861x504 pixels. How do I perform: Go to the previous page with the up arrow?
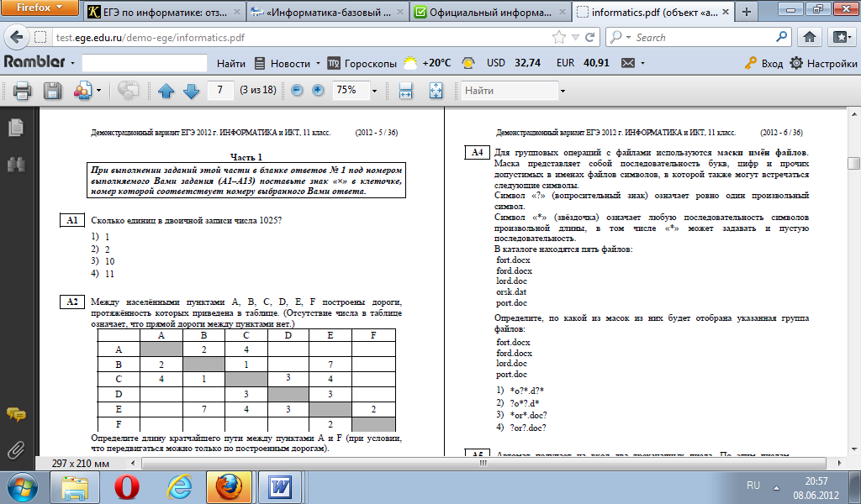point(166,91)
